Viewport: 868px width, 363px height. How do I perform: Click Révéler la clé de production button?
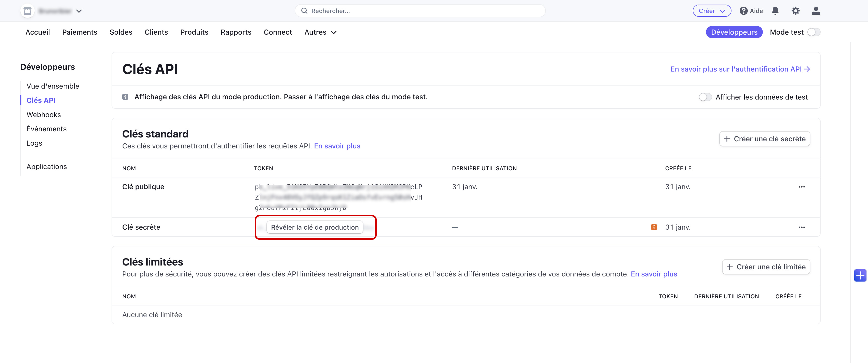[315, 227]
